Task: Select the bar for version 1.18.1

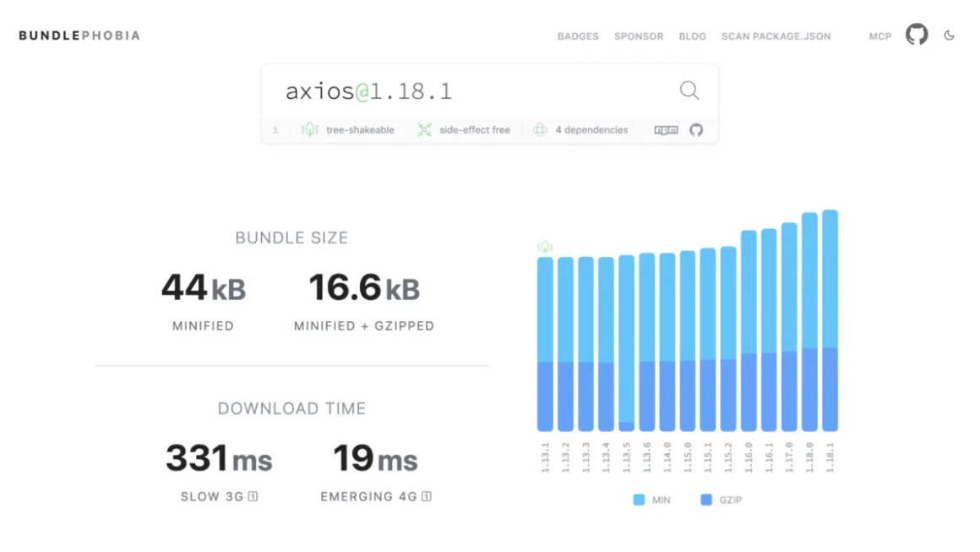Action: tap(830, 320)
